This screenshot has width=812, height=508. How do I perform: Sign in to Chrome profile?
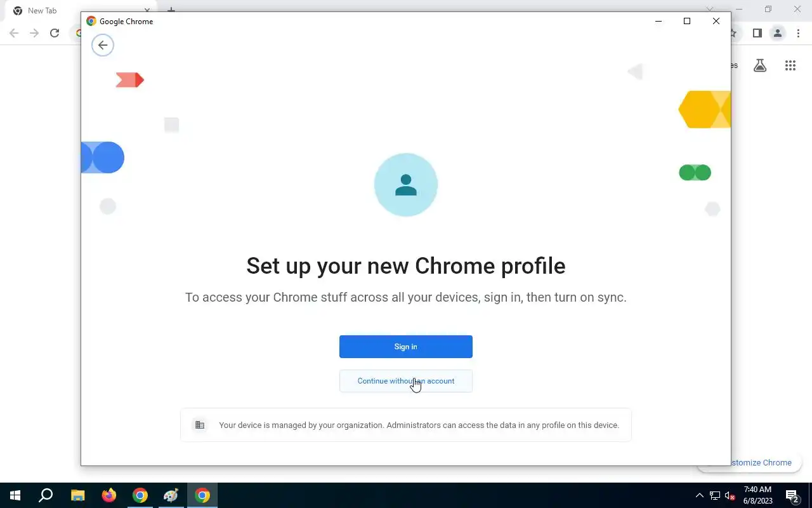pos(406,347)
